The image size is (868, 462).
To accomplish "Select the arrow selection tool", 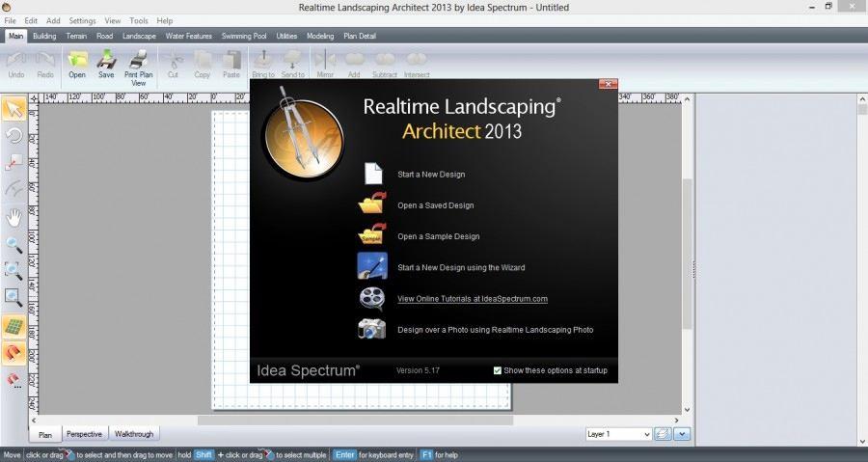I will (x=14, y=108).
